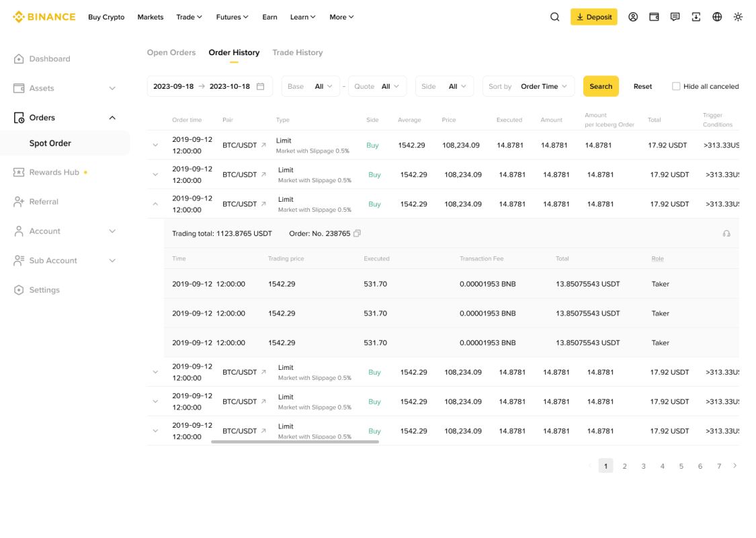Image resolution: width=756 pixels, height=538 pixels.
Task: Open calendar icon in date range
Action: [x=260, y=86]
